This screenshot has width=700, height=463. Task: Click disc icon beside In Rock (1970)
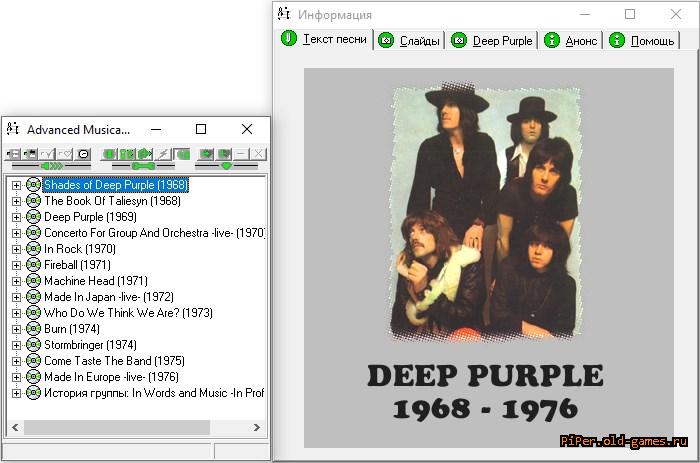(x=33, y=248)
